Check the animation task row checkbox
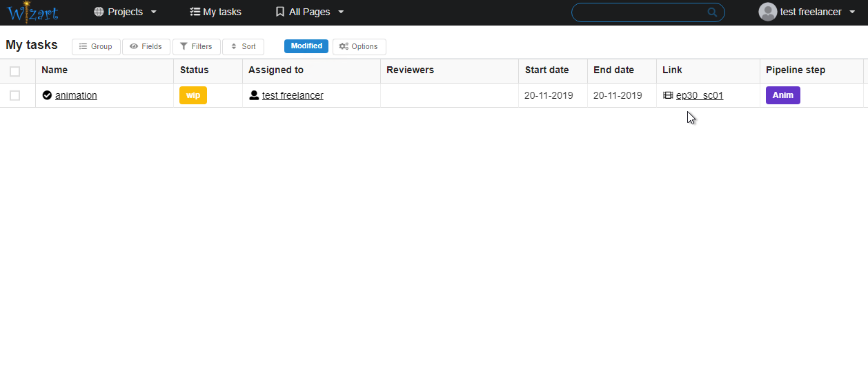This screenshot has height=386, width=868. click(x=15, y=95)
